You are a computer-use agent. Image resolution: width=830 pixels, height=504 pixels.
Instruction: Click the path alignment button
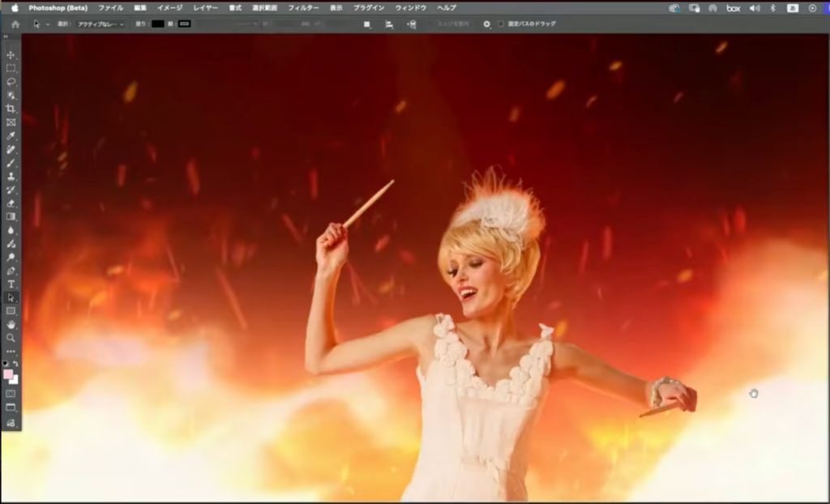click(x=389, y=24)
